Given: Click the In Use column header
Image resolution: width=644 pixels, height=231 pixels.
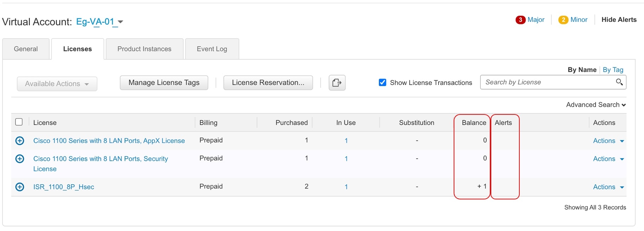Looking at the screenshot, I should click(x=346, y=123).
